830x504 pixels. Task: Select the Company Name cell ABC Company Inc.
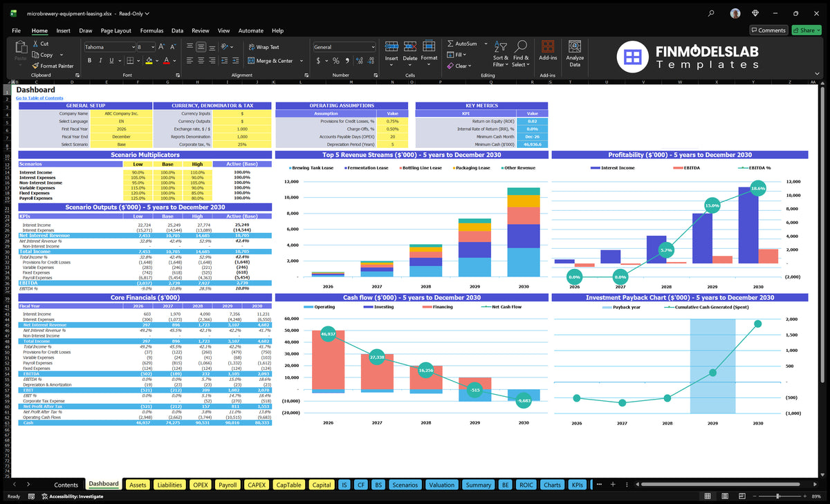click(x=121, y=113)
